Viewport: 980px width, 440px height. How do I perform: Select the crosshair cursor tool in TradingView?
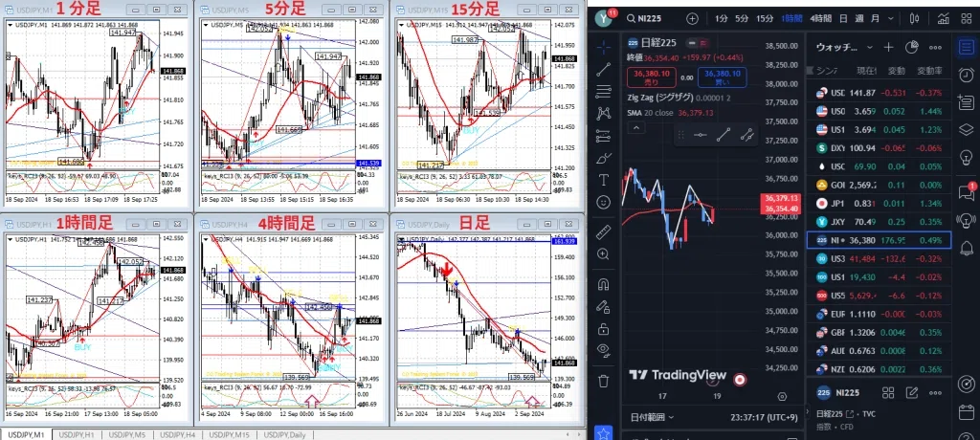pyautogui.click(x=604, y=47)
